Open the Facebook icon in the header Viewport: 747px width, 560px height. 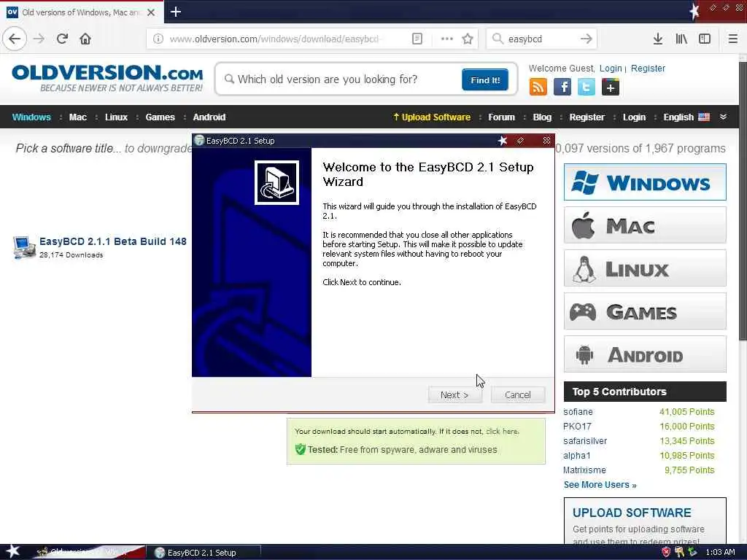click(562, 87)
